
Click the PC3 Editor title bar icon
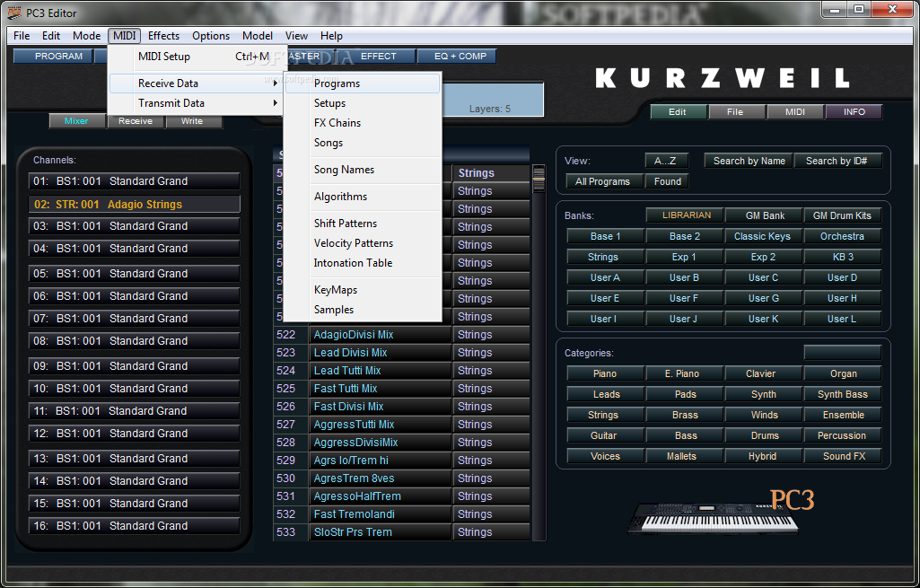pos(13,13)
